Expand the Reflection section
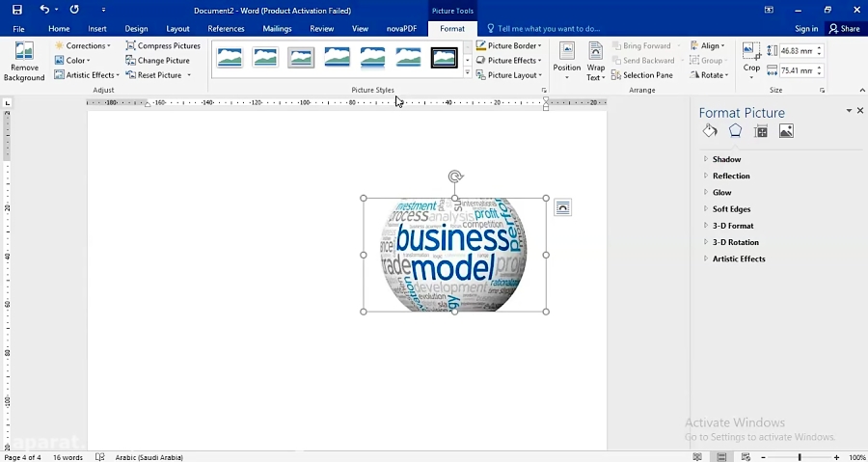The width and height of the screenshot is (868, 462). point(730,176)
